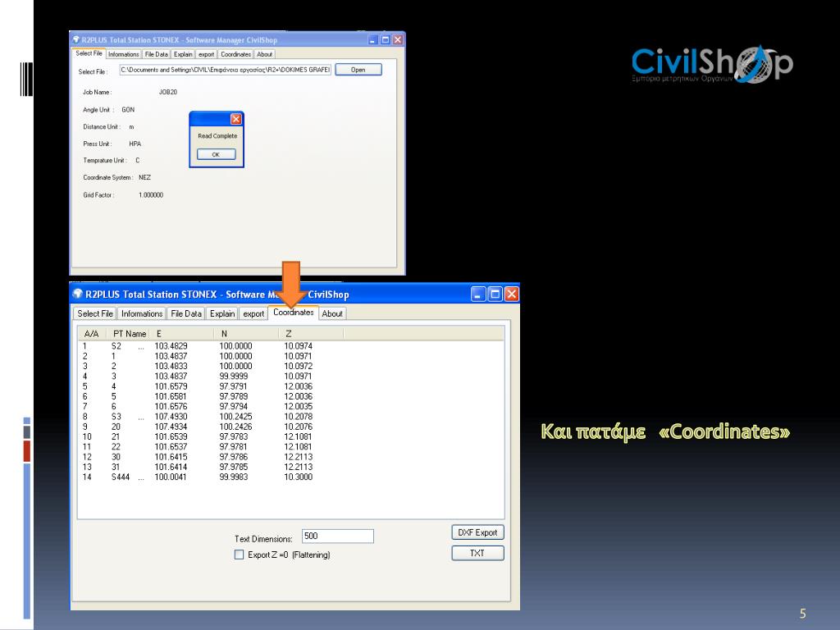Minimize the lower R2PLUS window
840x630 pixels.
tap(478, 294)
